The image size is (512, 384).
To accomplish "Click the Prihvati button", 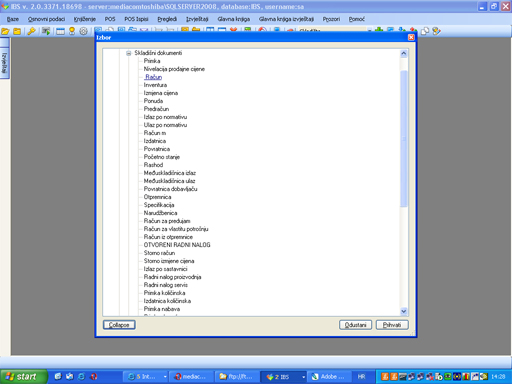I will click(392, 325).
